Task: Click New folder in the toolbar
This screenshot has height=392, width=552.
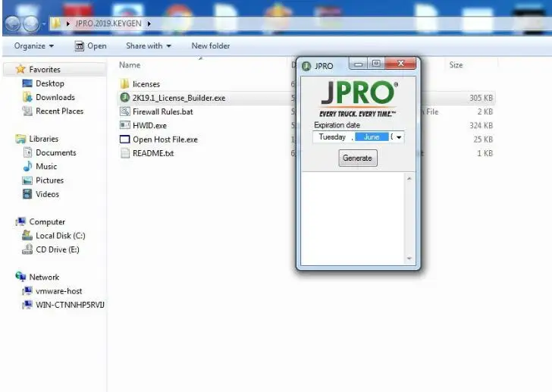Action: (x=211, y=45)
